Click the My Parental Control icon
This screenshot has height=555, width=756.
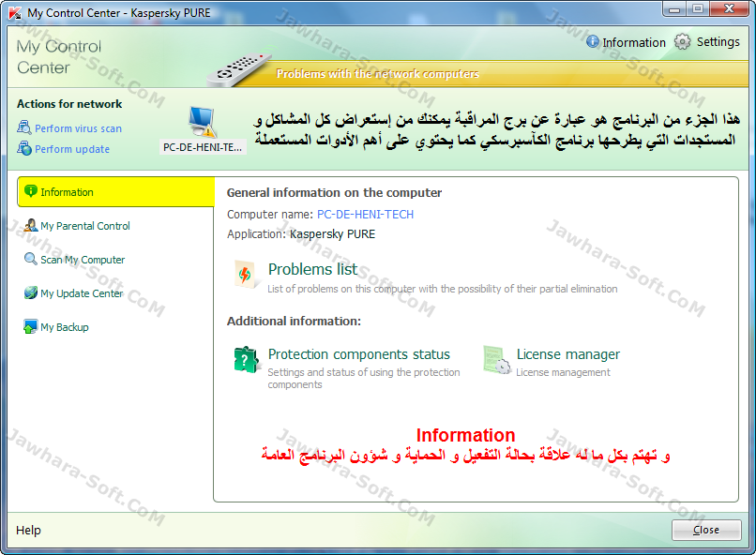coord(31,225)
